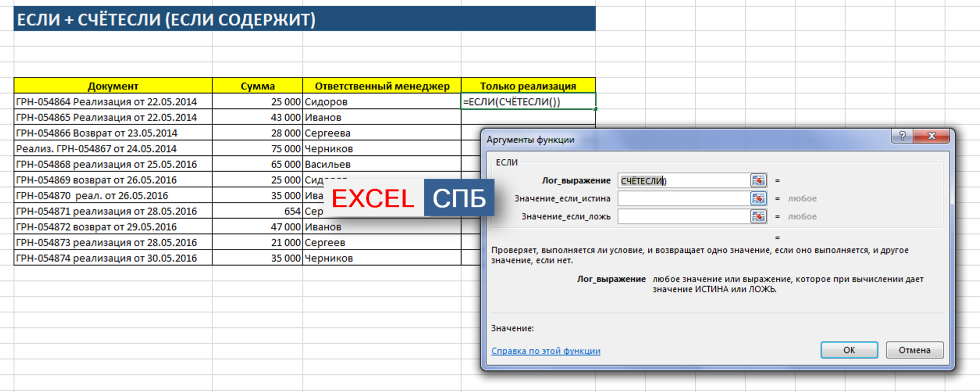Select the Ответственный менеджер header cell

382,85
